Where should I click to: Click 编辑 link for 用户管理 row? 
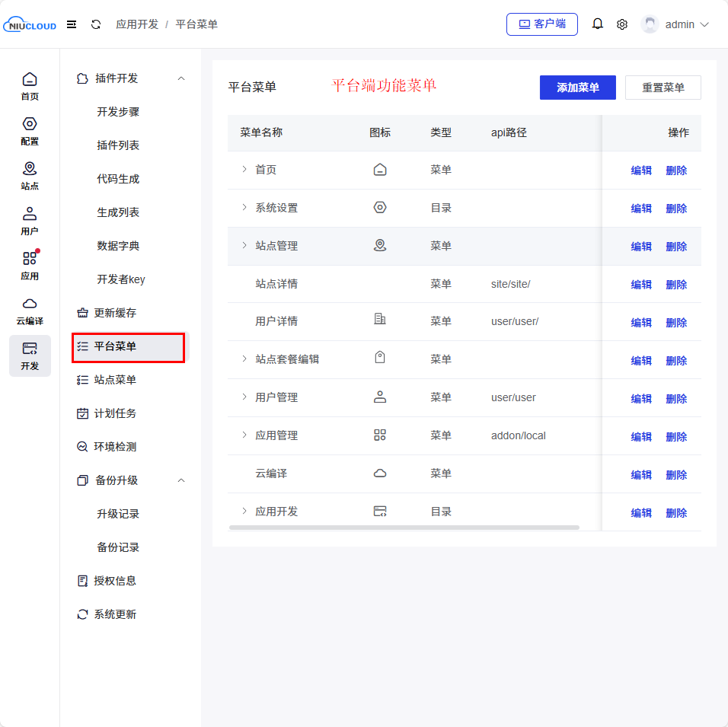641,398
